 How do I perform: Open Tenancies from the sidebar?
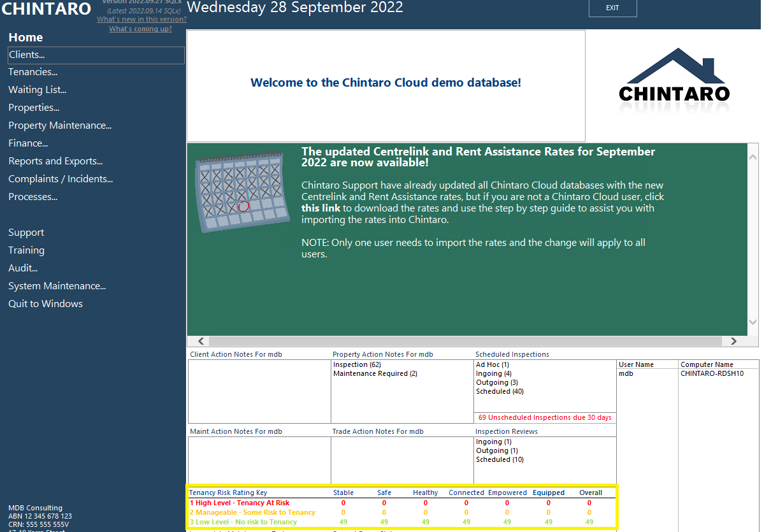click(32, 72)
